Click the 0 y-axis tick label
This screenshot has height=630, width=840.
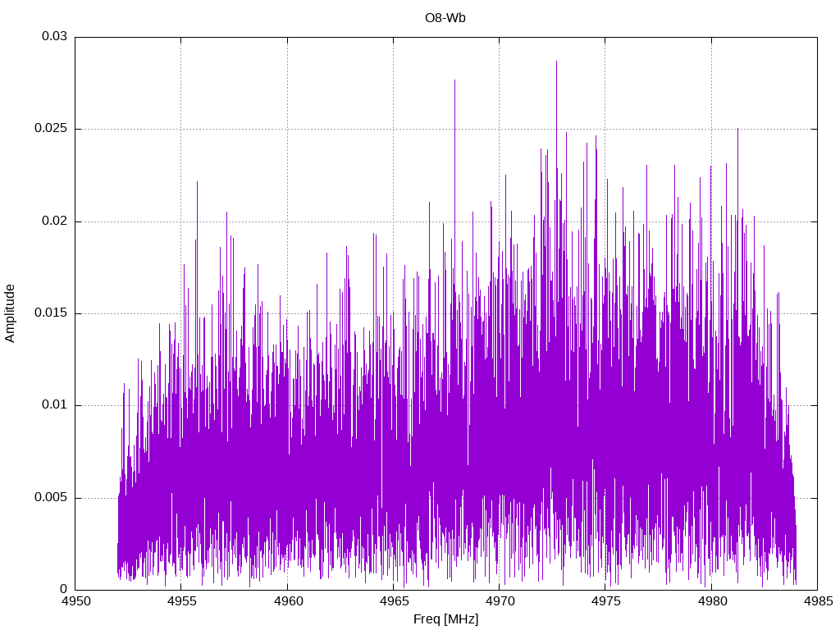(x=64, y=590)
